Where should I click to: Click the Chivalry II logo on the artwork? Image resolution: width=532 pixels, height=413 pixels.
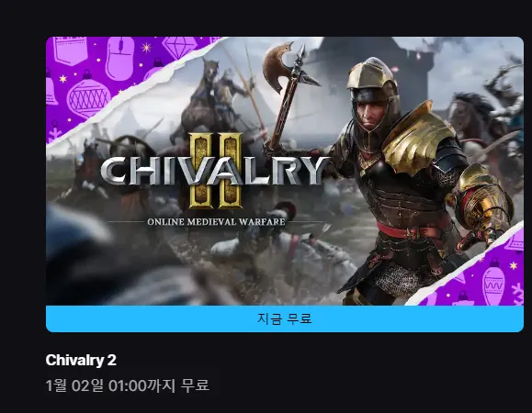point(215,171)
